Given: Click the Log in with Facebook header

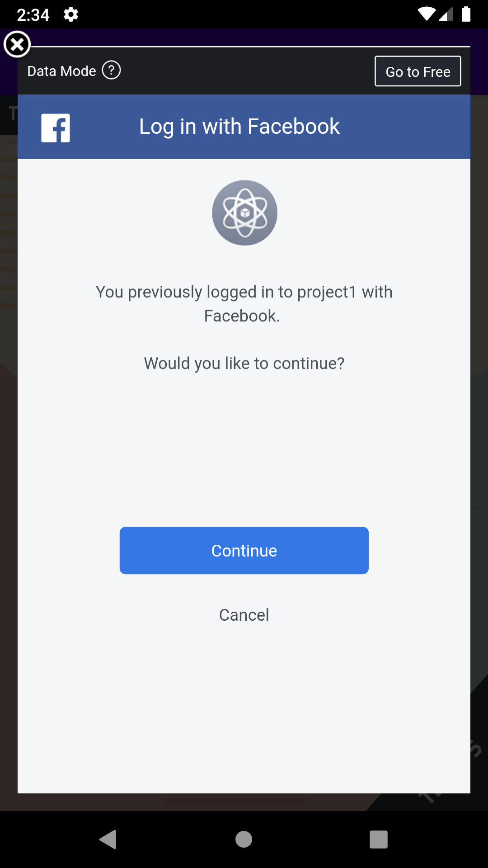Looking at the screenshot, I should pos(239,126).
